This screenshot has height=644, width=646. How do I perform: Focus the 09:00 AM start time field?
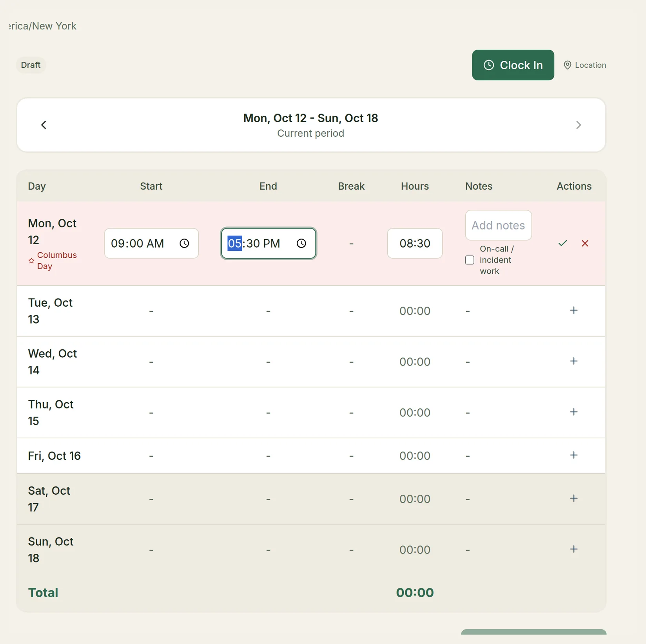pos(151,243)
